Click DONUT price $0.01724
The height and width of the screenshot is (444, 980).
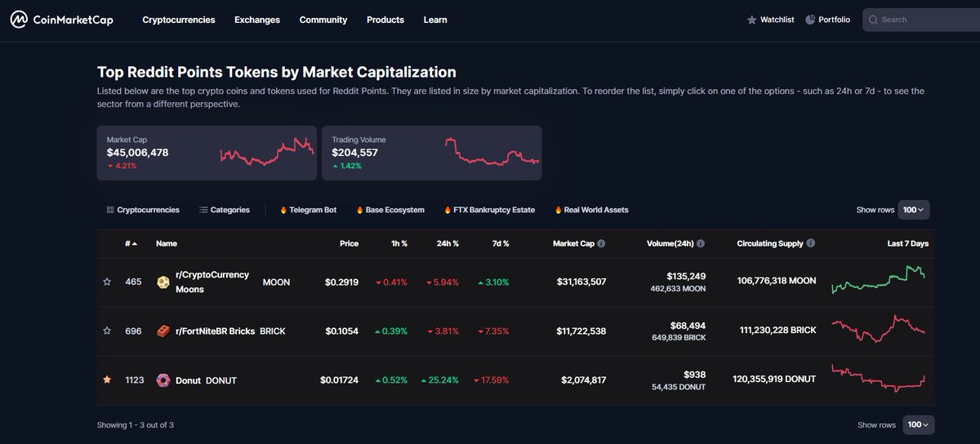coord(339,380)
